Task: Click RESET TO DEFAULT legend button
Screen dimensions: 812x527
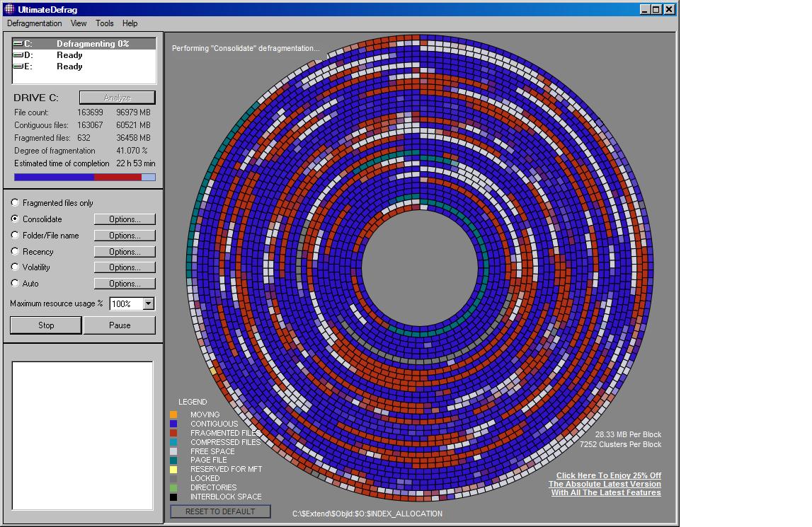Action: (220, 511)
